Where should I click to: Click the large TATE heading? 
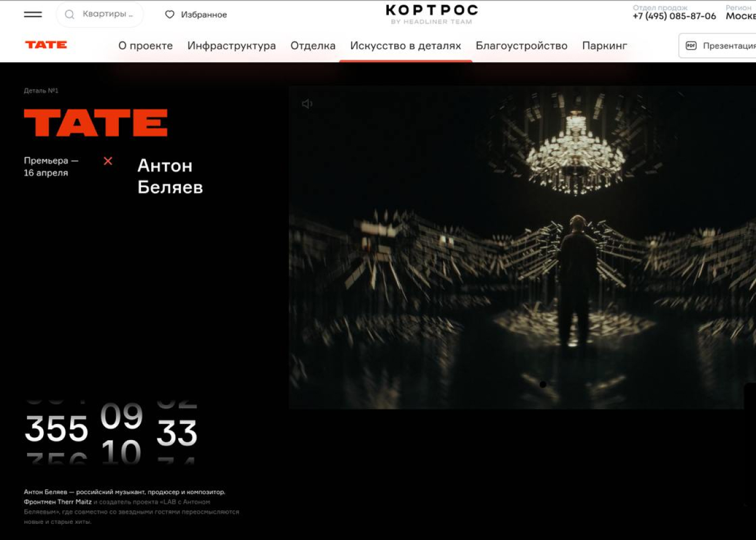(96, 123)
